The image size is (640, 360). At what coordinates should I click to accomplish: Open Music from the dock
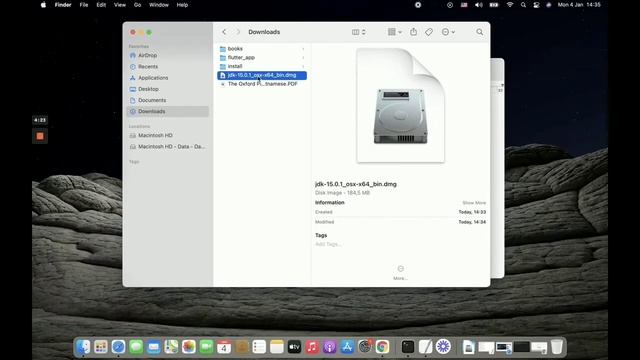point(312,347)
